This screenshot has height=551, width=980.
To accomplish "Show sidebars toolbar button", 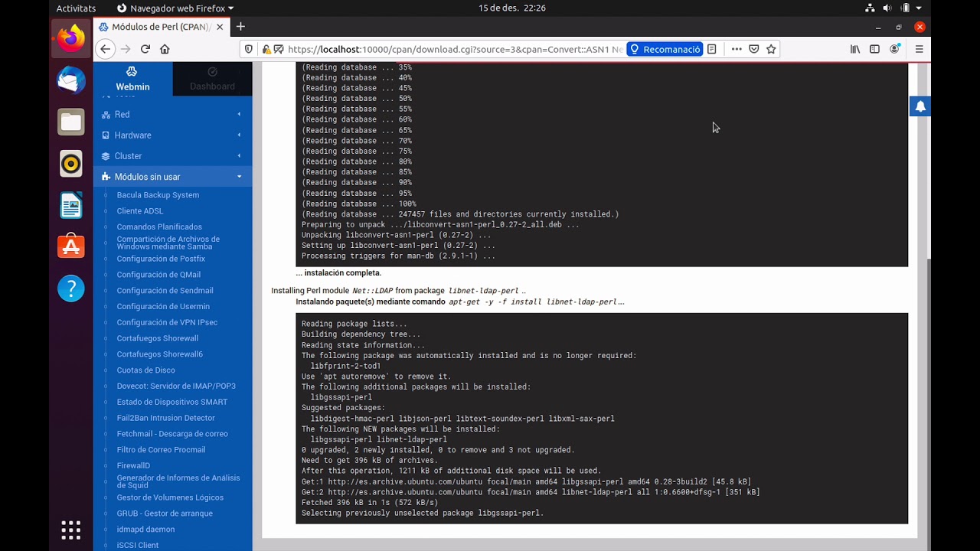I will tap(874, 49).
